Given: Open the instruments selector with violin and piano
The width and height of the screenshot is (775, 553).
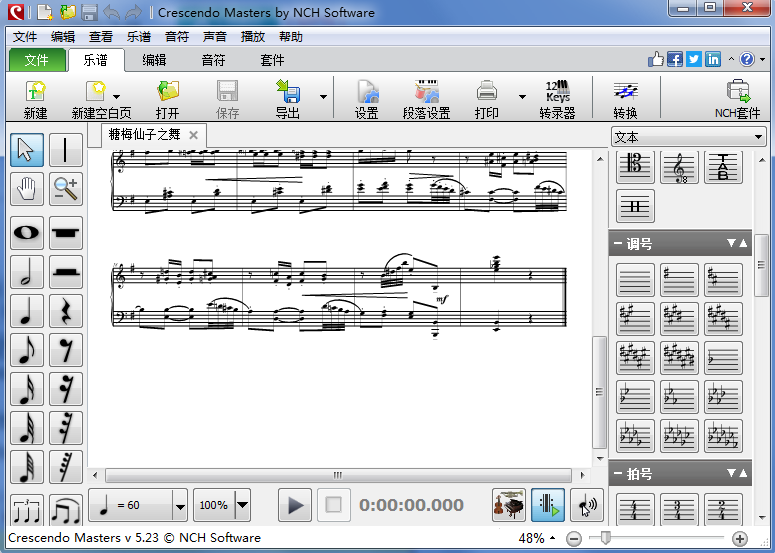Looking at the screenshot, I should (x=509, y=505).
